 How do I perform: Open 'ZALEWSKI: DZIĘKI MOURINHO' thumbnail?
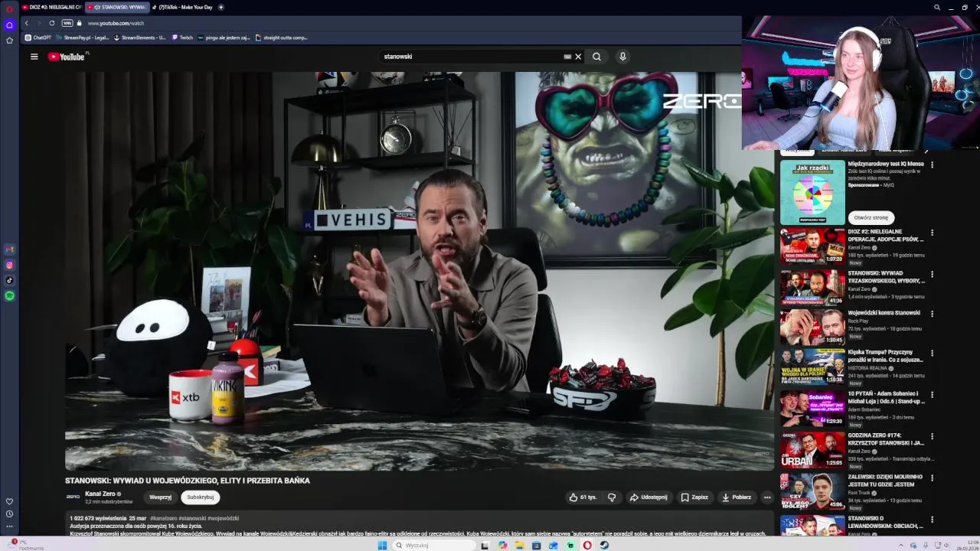point(812,491)
